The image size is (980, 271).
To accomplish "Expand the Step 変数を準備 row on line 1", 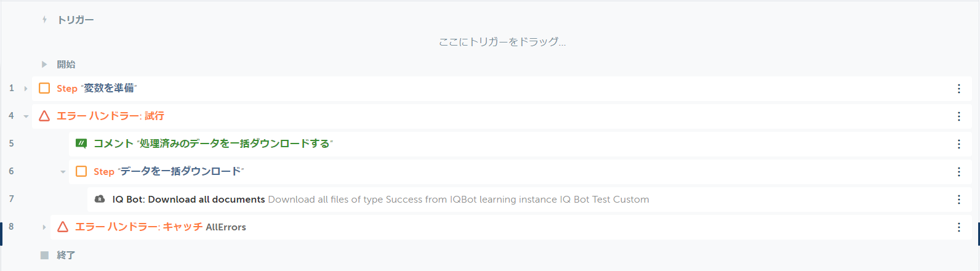I will click(26, 89).
